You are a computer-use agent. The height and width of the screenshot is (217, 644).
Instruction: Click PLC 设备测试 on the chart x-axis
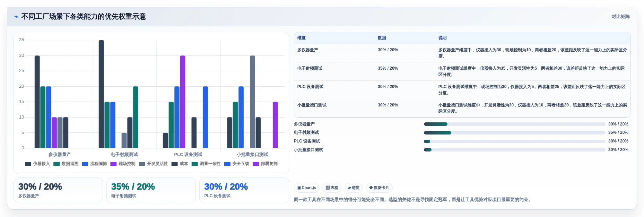click(x=188, y=155)
